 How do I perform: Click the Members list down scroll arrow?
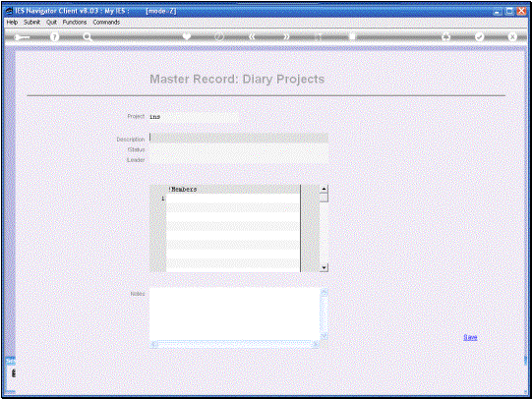click(x=324, y=268)
